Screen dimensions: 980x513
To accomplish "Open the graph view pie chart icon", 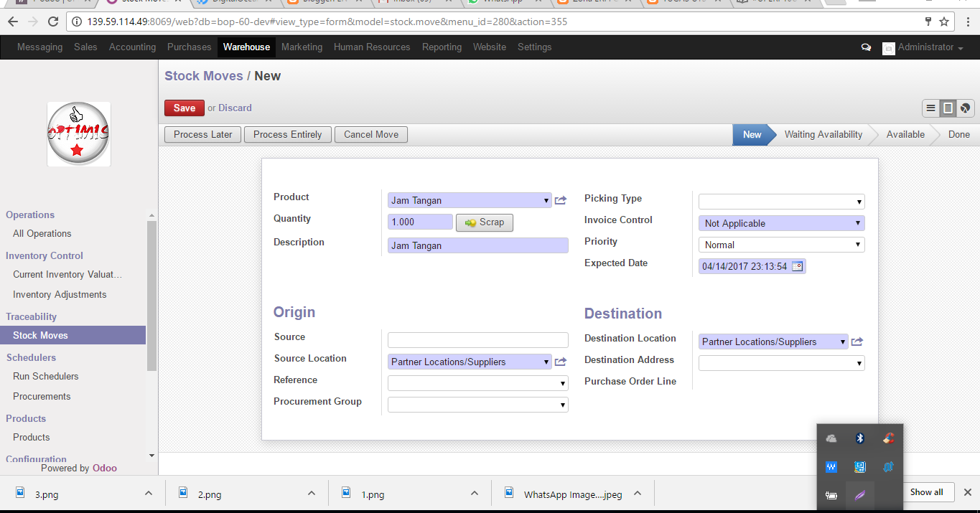I will [966, 108].
